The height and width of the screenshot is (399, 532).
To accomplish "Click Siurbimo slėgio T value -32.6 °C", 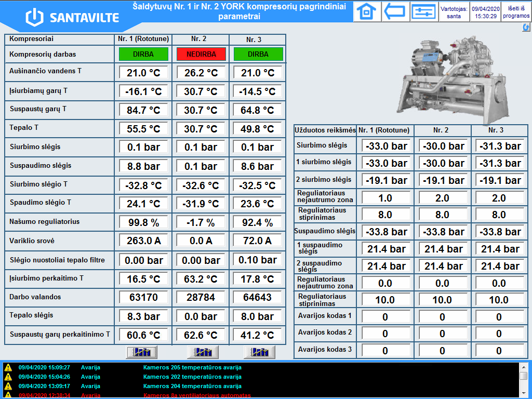I will [201, 185].
